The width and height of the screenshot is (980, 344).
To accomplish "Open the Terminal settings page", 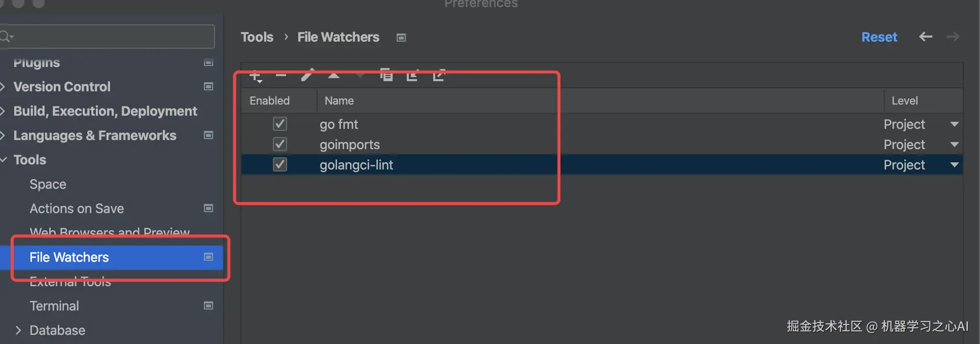I will 54,306.
